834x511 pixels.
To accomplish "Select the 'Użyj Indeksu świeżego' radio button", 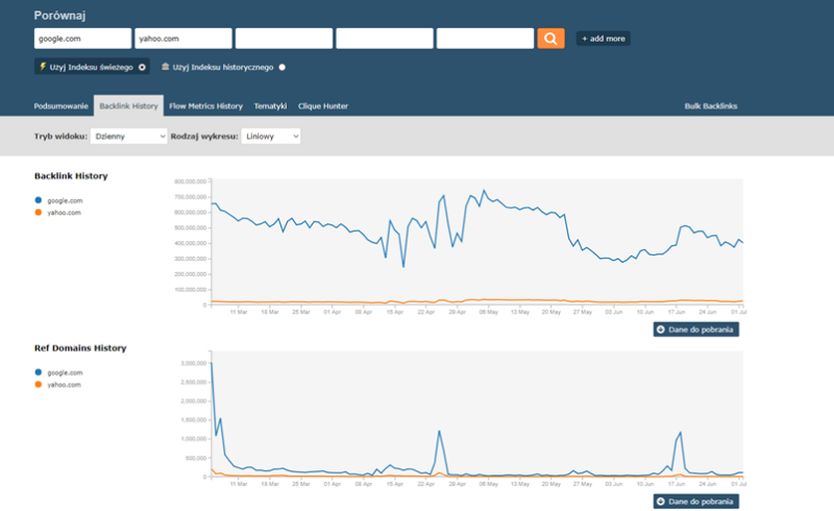I will tap(142, 67).
